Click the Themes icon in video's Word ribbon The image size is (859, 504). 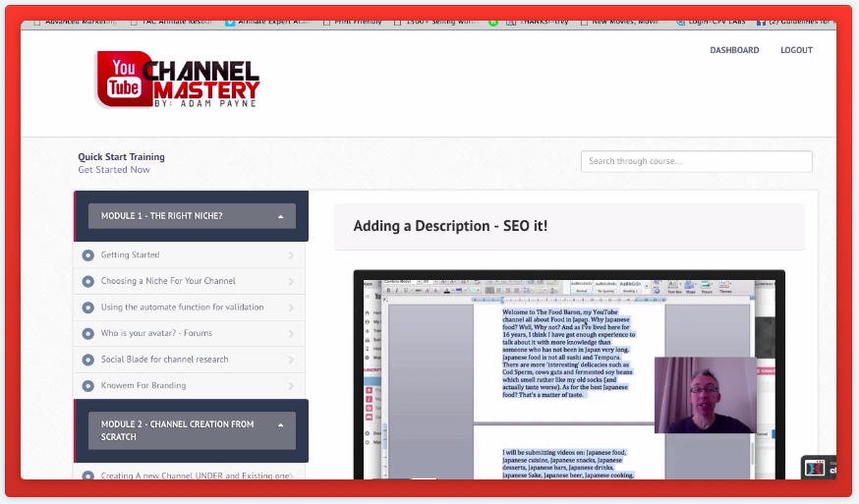(x=725, y=287)
